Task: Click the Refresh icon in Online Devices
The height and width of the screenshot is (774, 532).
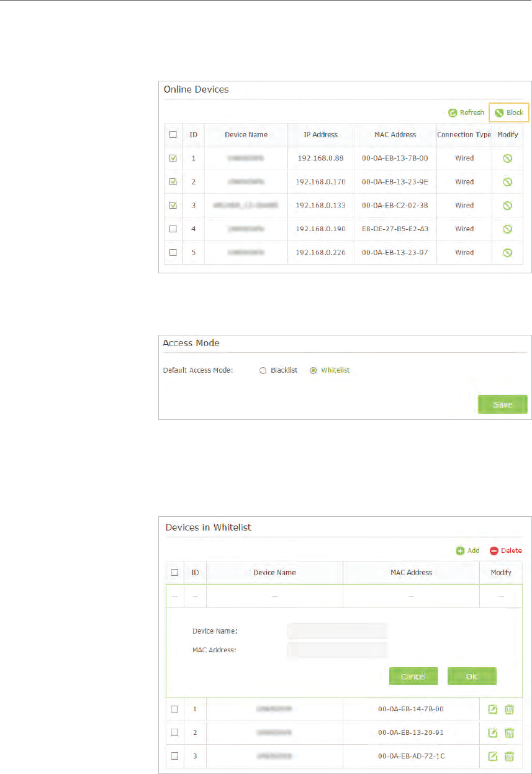Action: pyautogui.click(x=453, y=113)
